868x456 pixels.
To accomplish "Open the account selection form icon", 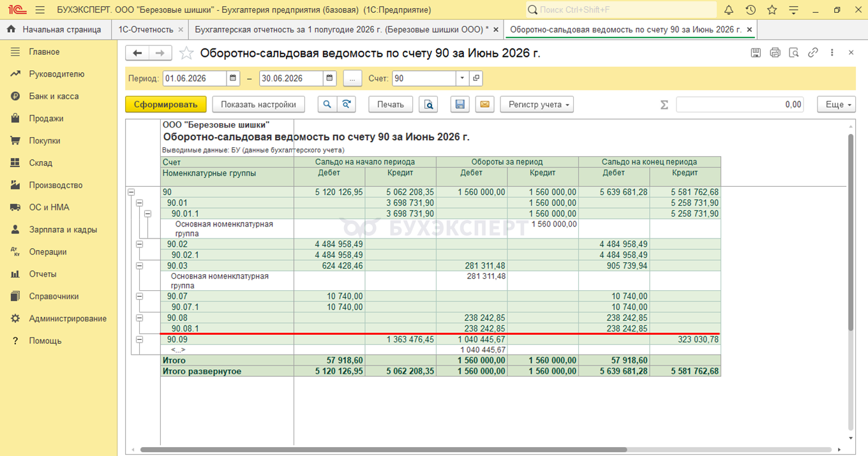I will [476, 78].
